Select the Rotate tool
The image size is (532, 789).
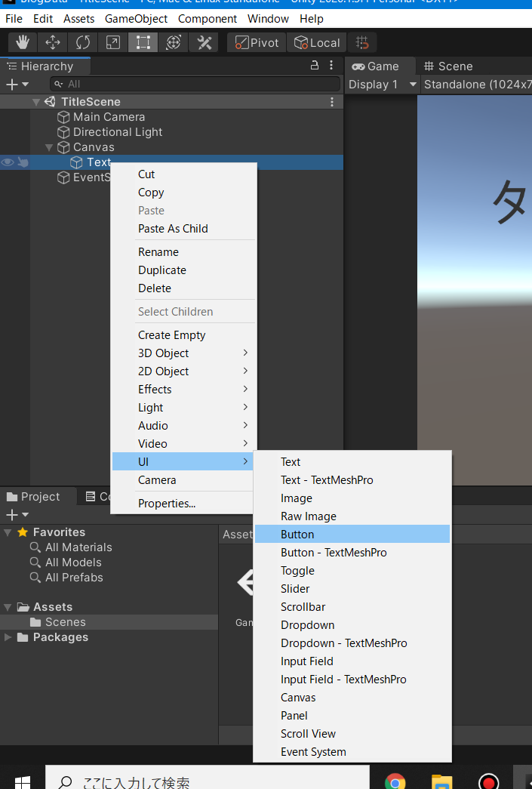[x=82, y=43]
